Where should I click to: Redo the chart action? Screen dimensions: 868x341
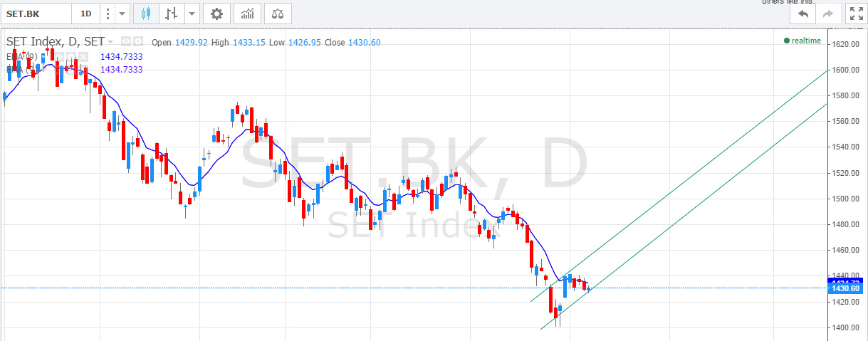click(828, 14)
